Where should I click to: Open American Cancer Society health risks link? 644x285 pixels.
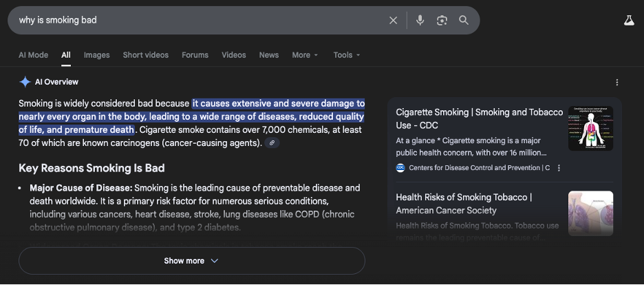click(x=464, y=203)
